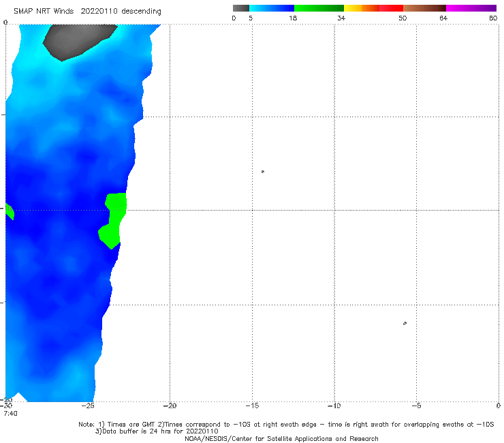Screen dimensions: 504x443
Task: Click the colorbar label '34'
Action: 341,18
